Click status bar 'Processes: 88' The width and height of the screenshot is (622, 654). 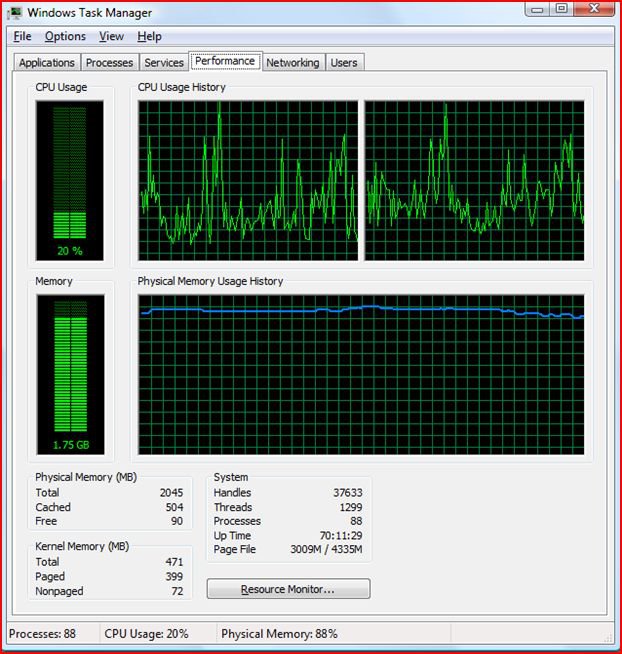[x=42, y=634]
